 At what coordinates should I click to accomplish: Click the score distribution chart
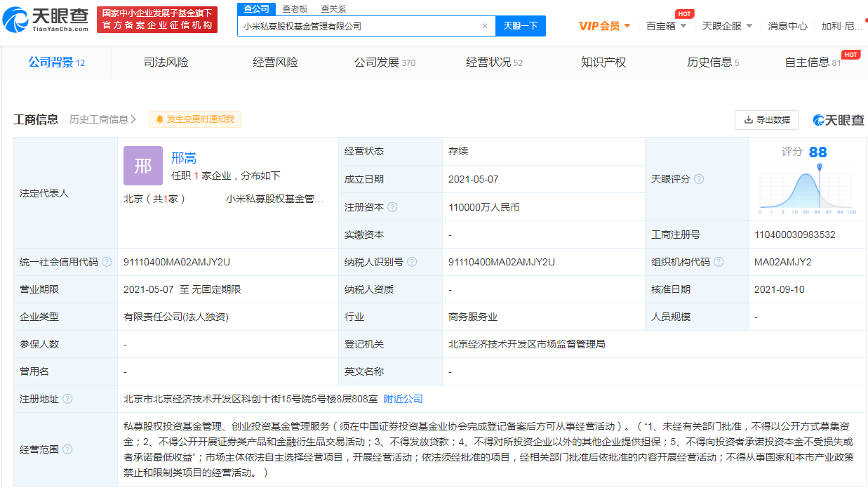click(807, 189)
